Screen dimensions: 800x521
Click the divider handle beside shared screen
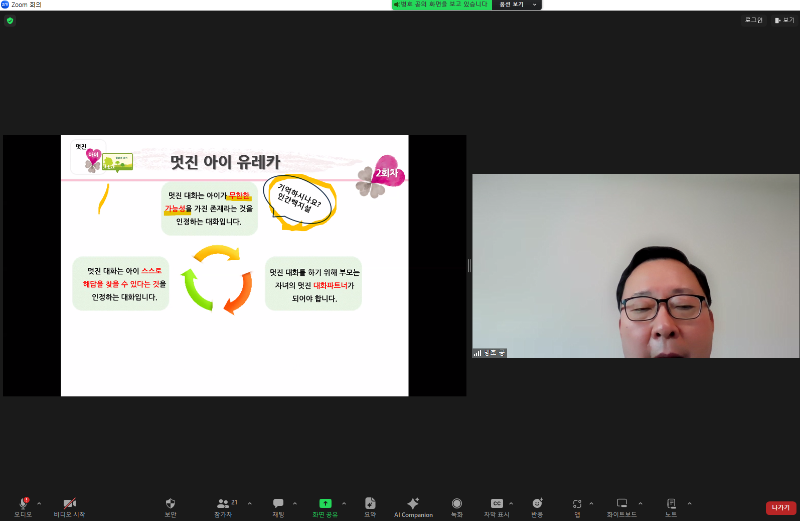(469, 265)
